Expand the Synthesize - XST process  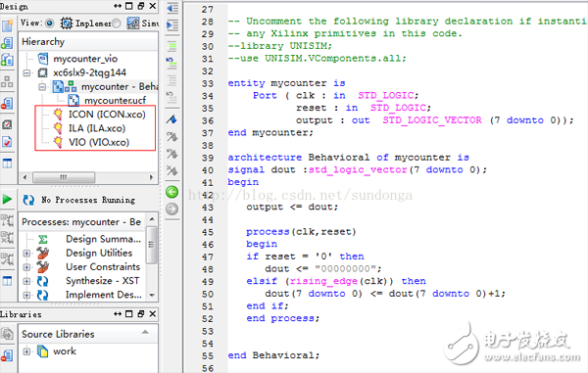tap(26, 281)
